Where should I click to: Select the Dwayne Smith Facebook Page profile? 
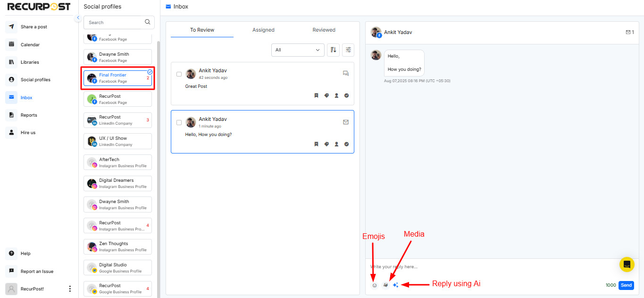pyautogui.click(x=117, y=57)
